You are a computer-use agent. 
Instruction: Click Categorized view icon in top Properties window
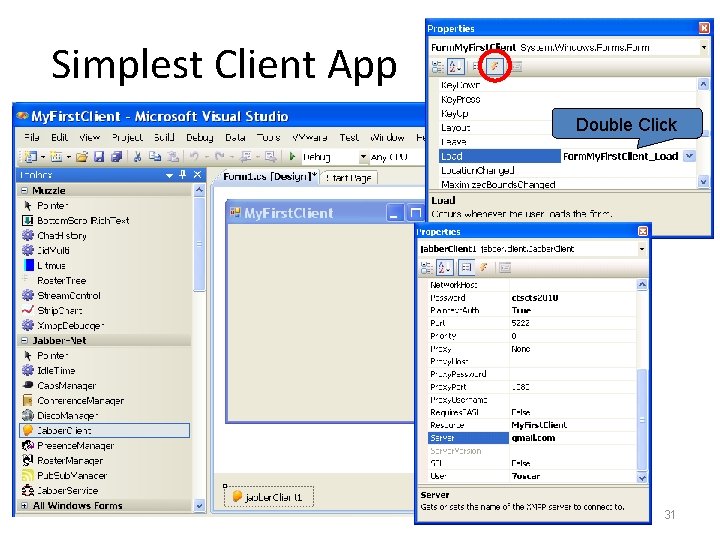pyautogui.click(x=438, y=67)
